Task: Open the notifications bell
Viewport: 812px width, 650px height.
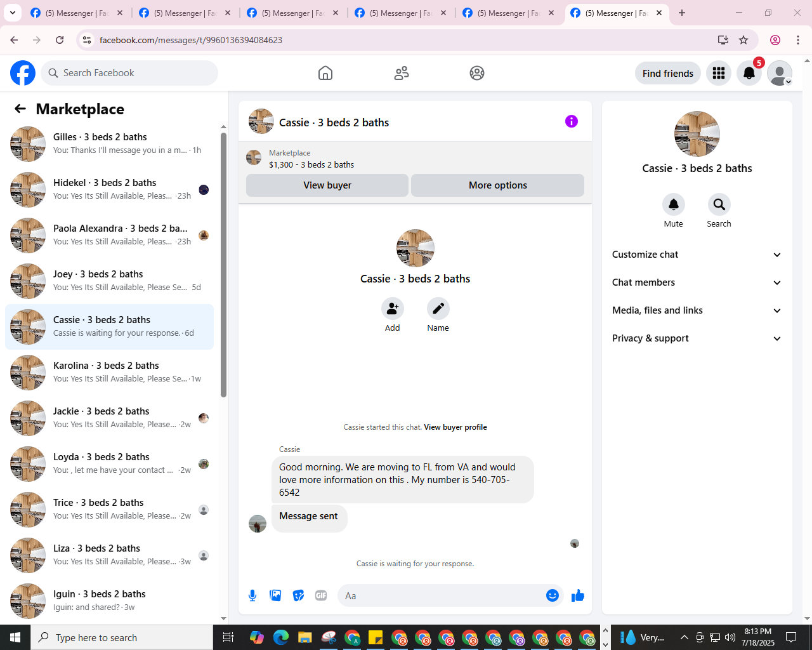Action: [749, 73]
